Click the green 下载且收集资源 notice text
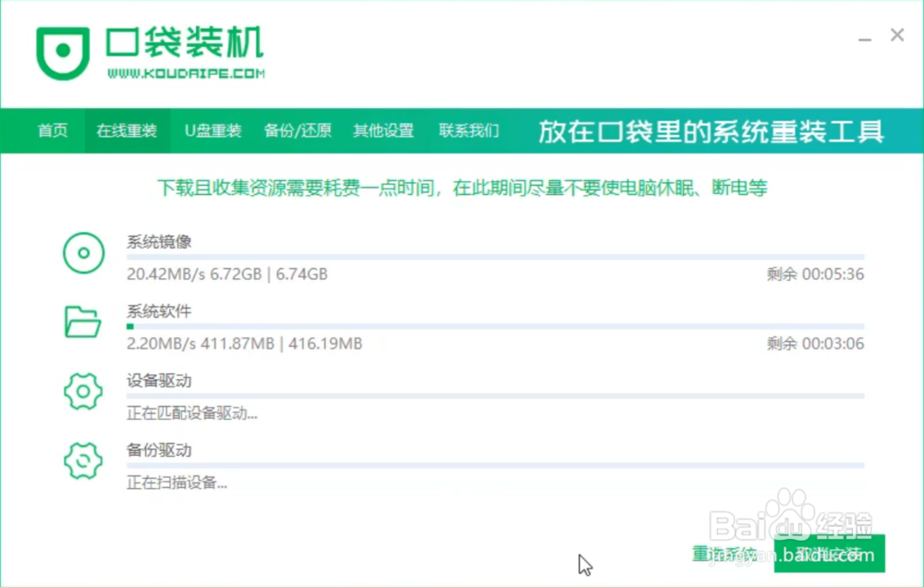 tap(462, 188)
